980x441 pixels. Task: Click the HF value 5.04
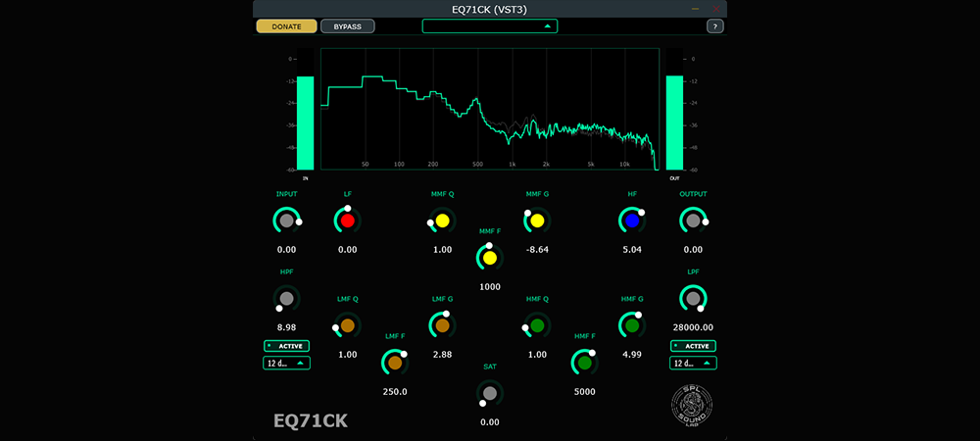pos(632,250)
